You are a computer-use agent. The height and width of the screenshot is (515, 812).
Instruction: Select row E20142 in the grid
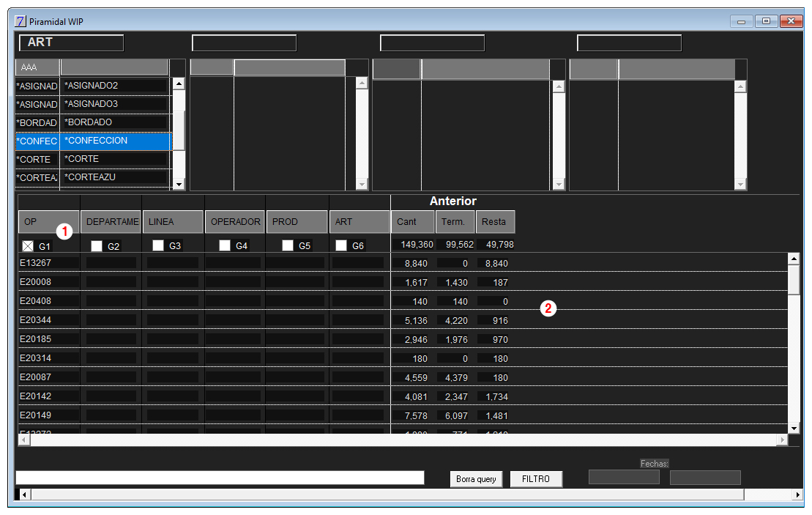(x=403, y=396)
